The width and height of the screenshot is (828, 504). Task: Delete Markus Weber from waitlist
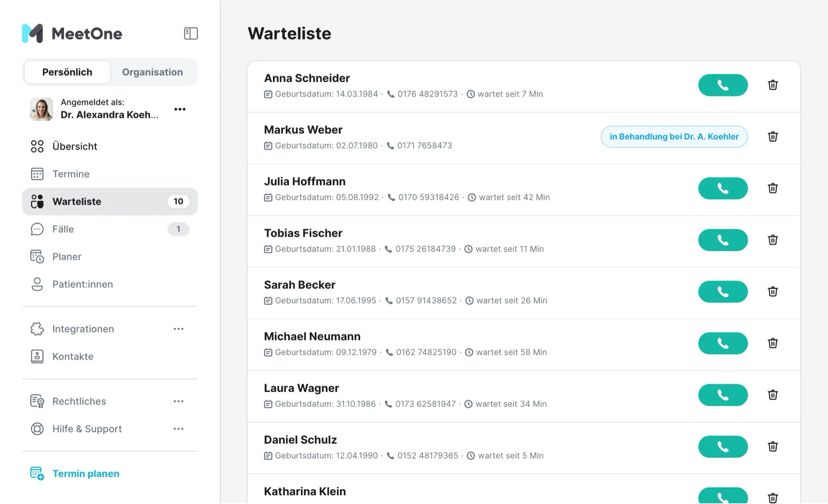pos(773,137)
